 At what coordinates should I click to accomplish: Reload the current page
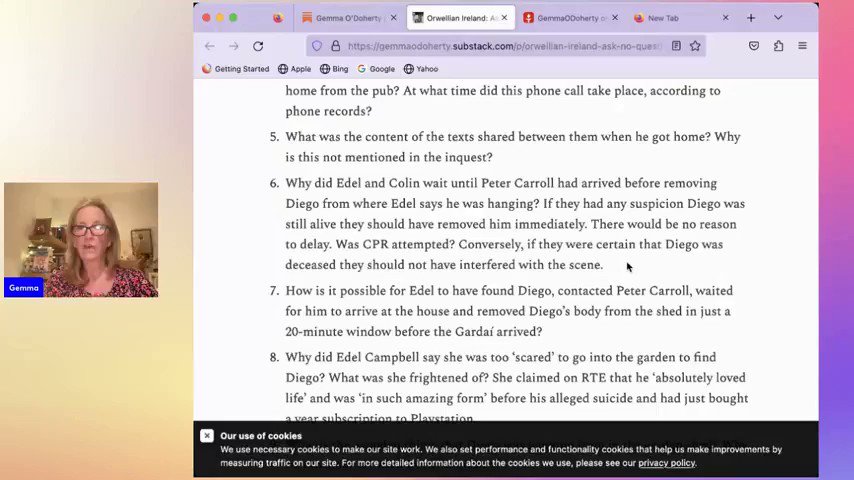click(258, 46)
